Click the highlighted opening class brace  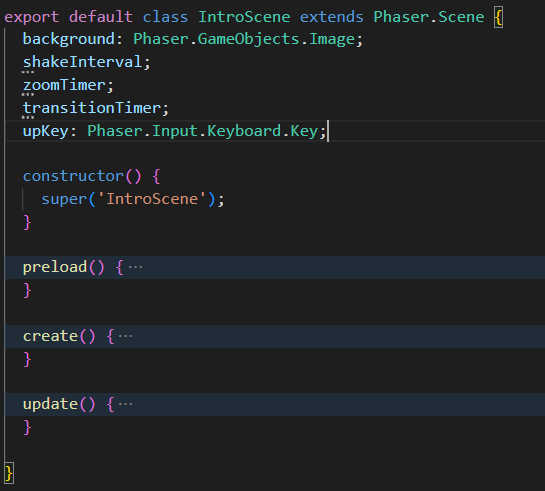pos(498,17)
